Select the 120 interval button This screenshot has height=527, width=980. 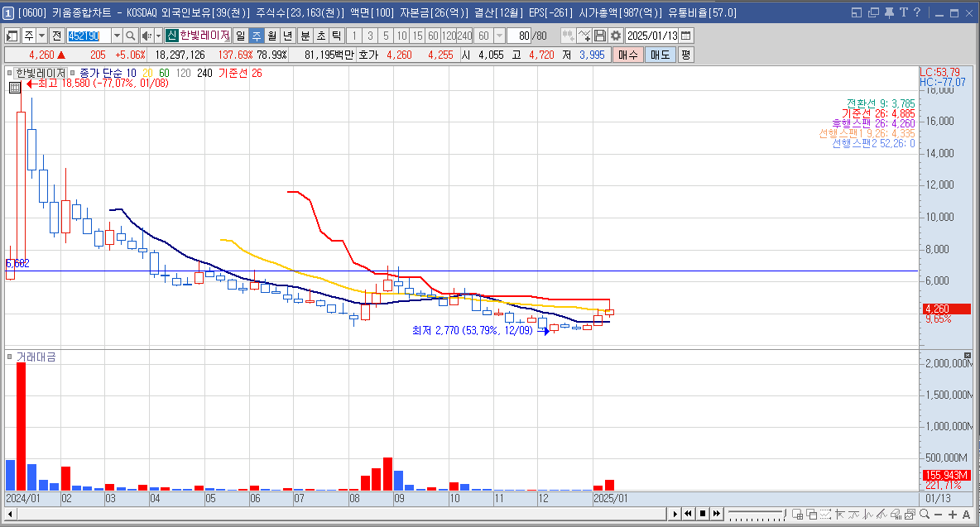point(449,36)
